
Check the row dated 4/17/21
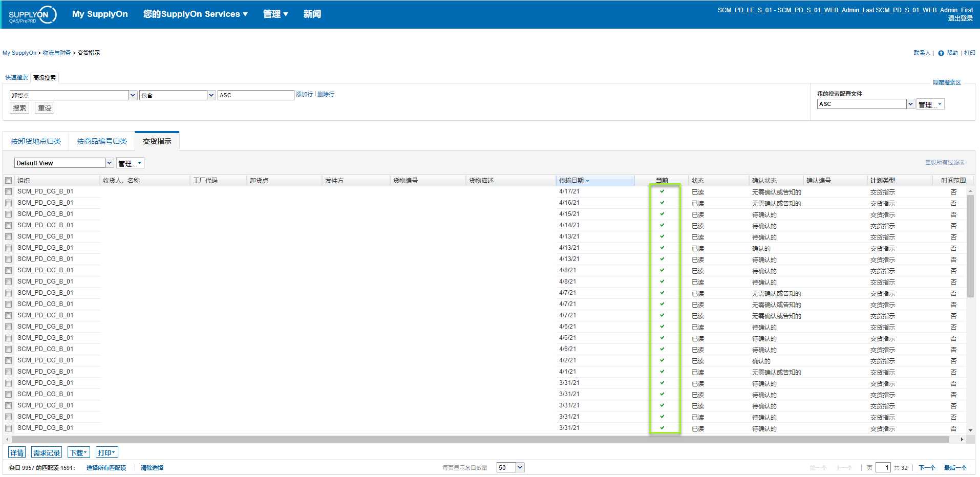point(9,191)
